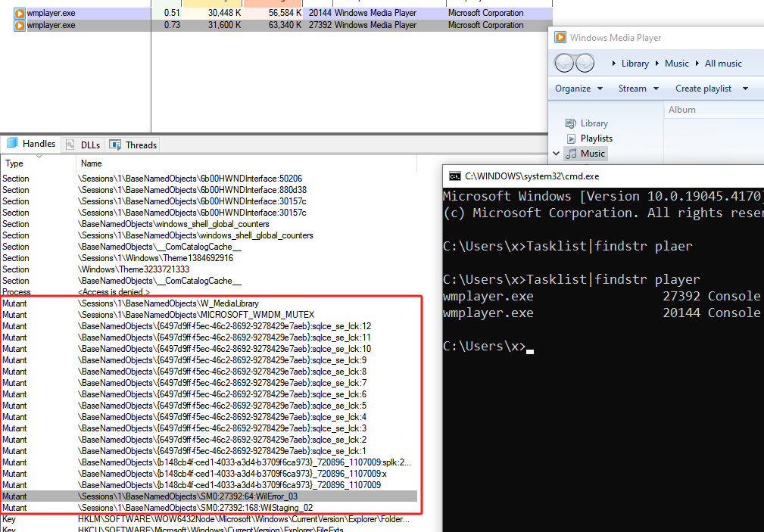The width and height of the screenshot is (764, 532).
Task: Select SM0:27392:168:WilStaging_02 mutant row
Action: (x=210, y=508)
